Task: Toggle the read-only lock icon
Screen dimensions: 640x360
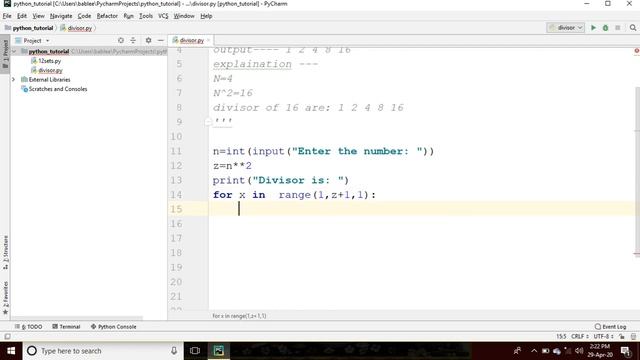Action: click(622, 336)
